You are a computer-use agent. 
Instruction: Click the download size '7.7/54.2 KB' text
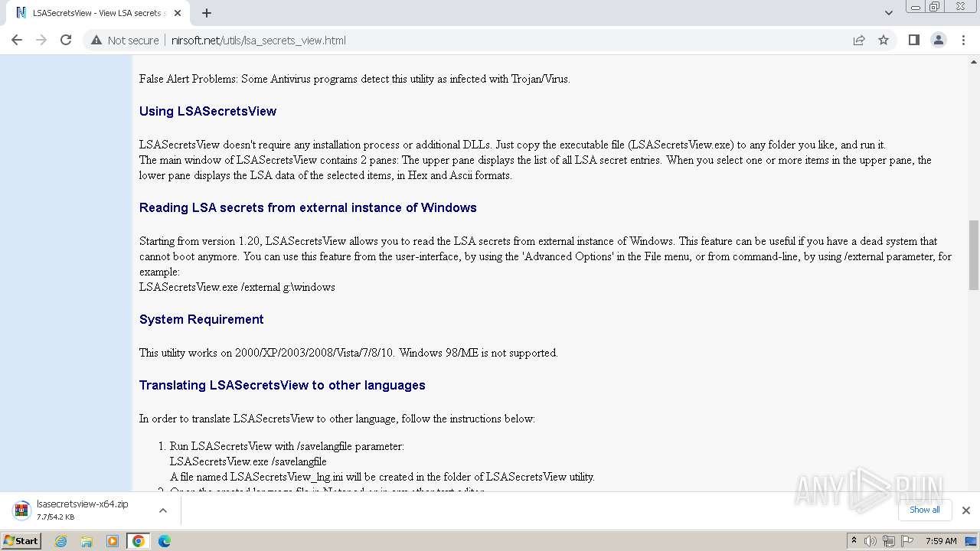56,517
